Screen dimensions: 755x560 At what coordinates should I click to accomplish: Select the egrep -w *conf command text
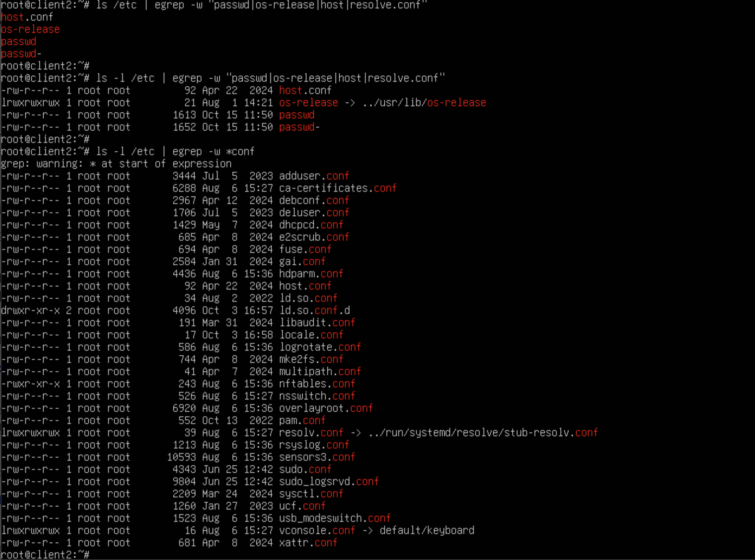(213, 152)
